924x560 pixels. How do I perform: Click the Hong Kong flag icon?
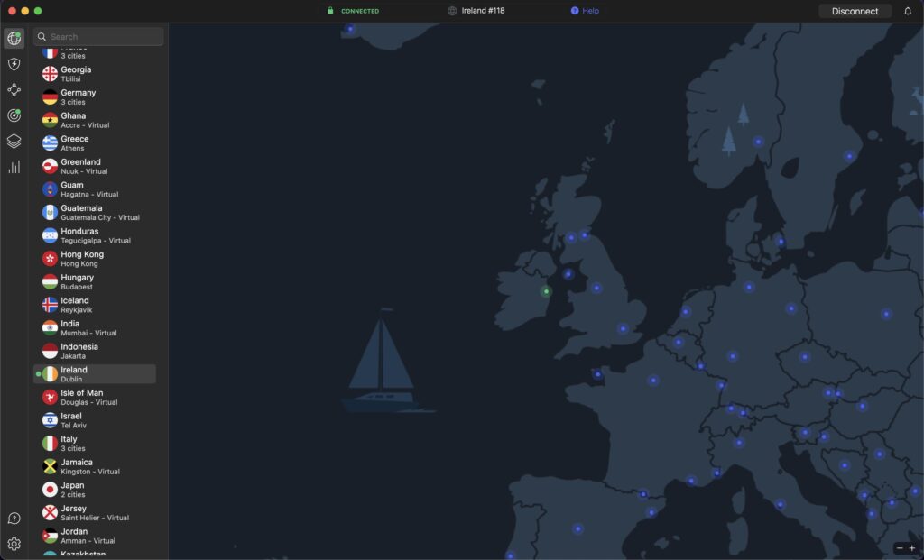51,259
